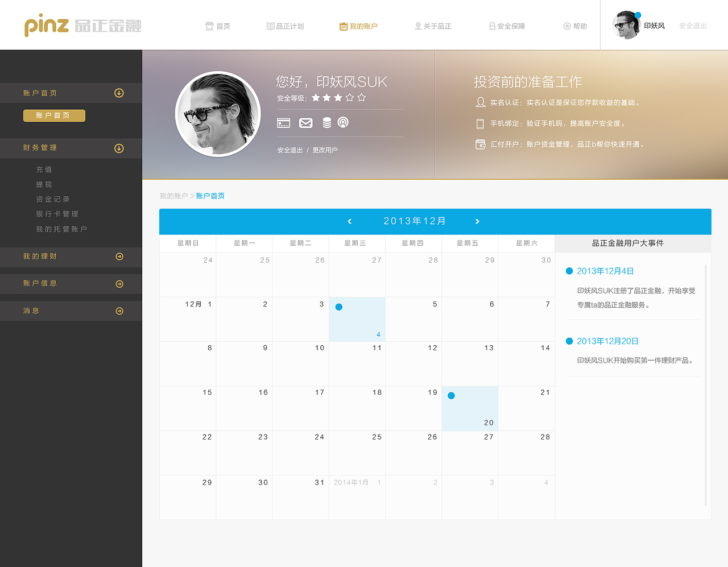Click the 实名认证 person icon

tap(481, 102)
